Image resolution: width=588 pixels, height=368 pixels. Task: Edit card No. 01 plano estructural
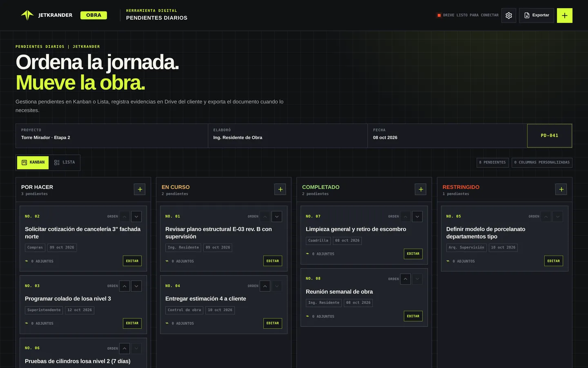coord(273,261)
